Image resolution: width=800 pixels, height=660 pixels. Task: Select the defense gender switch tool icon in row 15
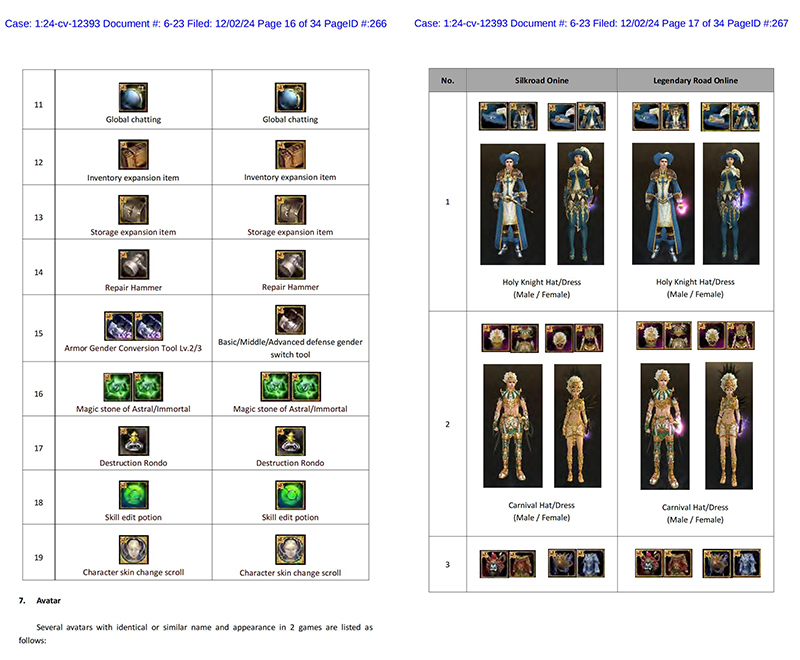(290, 320)
